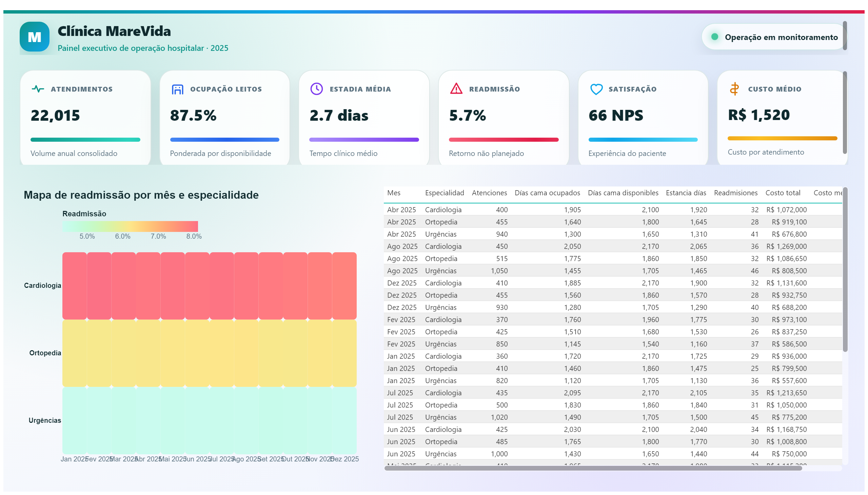Sort table by Especialidad column header
868x495 pixels.
pyautogui.click(x=445, y=193)
